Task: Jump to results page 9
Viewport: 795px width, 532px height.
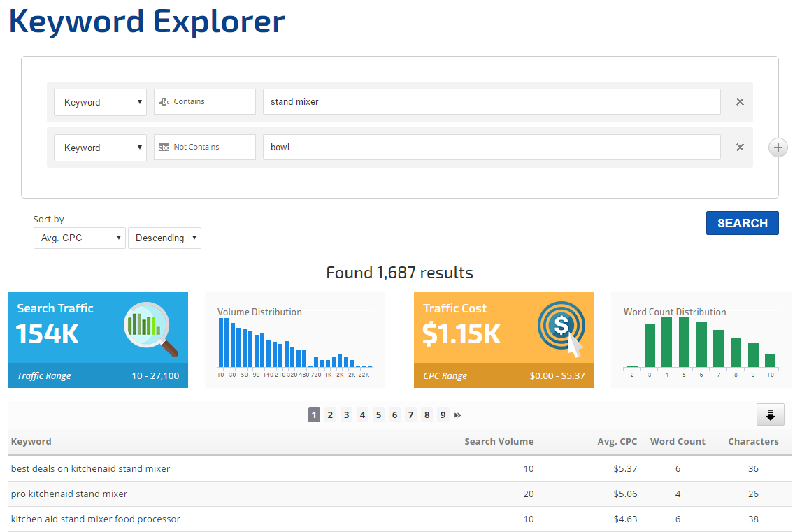Action: [443, 415]
